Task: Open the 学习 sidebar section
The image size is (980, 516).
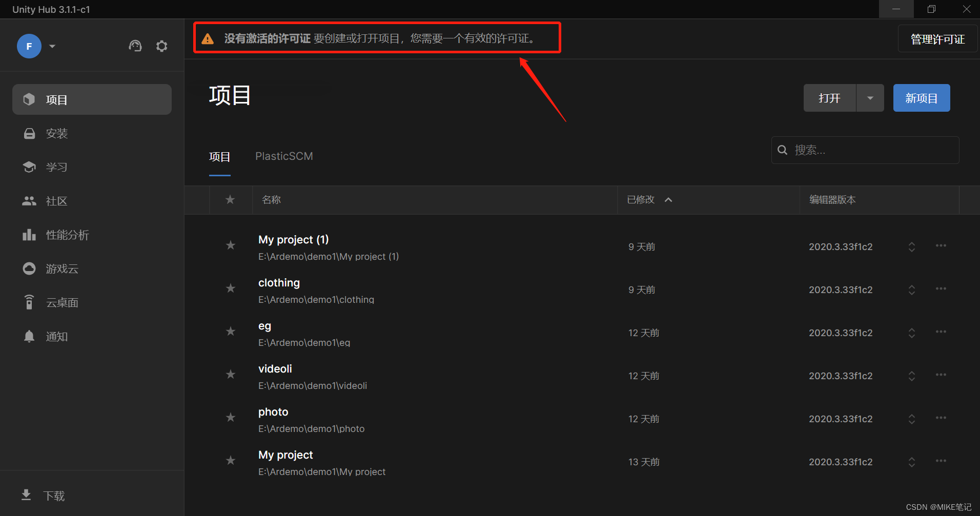Action: tap(92, 167)
